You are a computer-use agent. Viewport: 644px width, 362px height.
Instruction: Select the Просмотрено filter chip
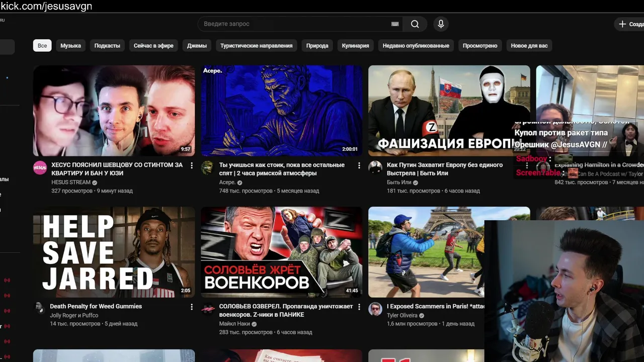click(x=480, y=46)
